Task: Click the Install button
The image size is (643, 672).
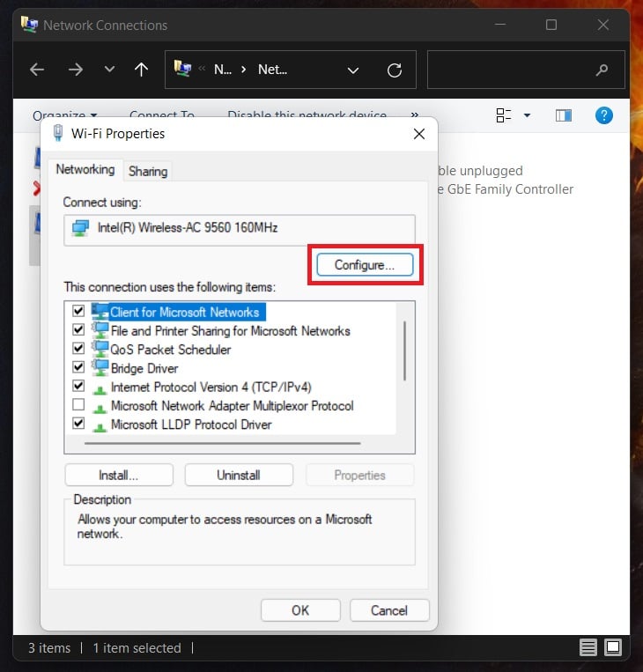Action: click(119, 476)
